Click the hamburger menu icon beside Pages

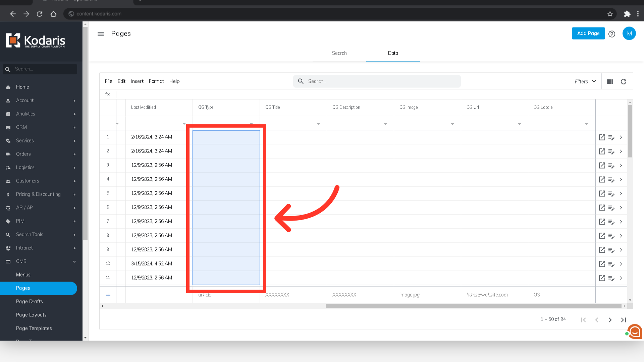click(101, 34)
